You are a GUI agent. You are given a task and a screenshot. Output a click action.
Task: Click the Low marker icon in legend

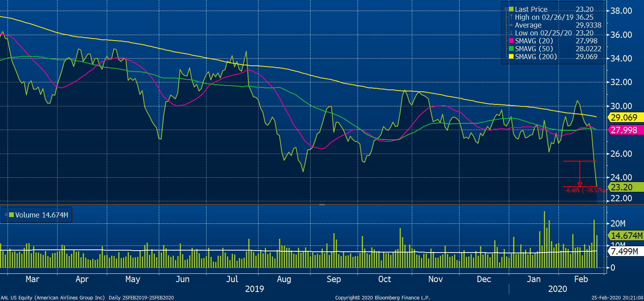[511, 33]
